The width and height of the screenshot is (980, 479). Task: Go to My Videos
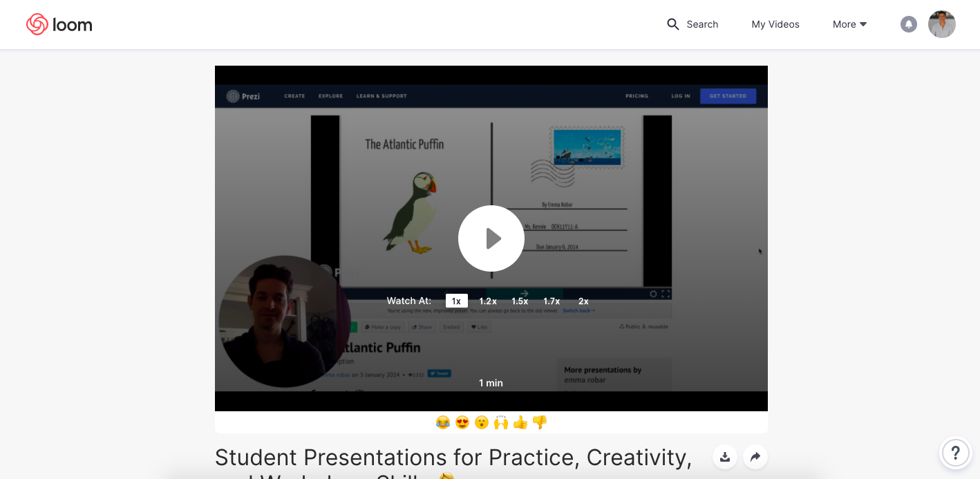[775, 24]
